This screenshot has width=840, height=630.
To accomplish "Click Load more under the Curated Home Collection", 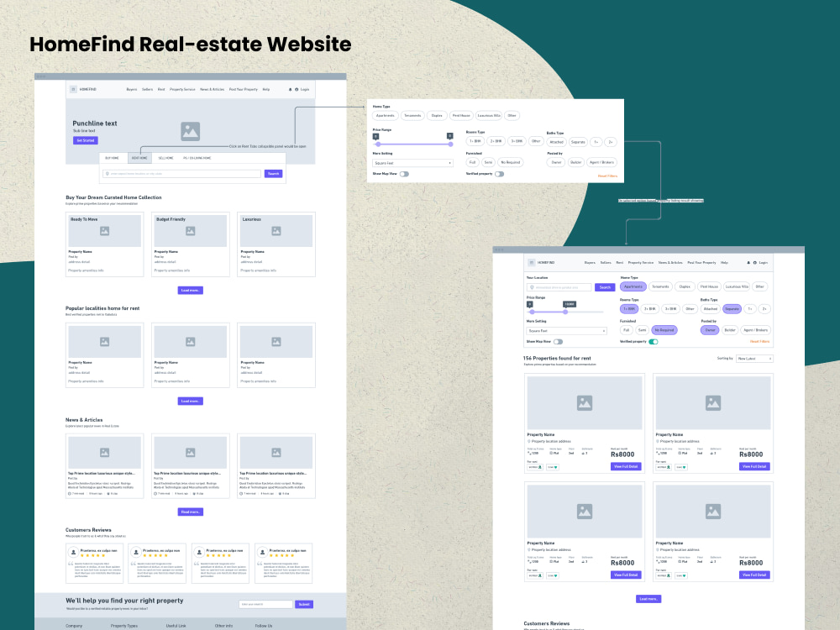I will 190,291.
